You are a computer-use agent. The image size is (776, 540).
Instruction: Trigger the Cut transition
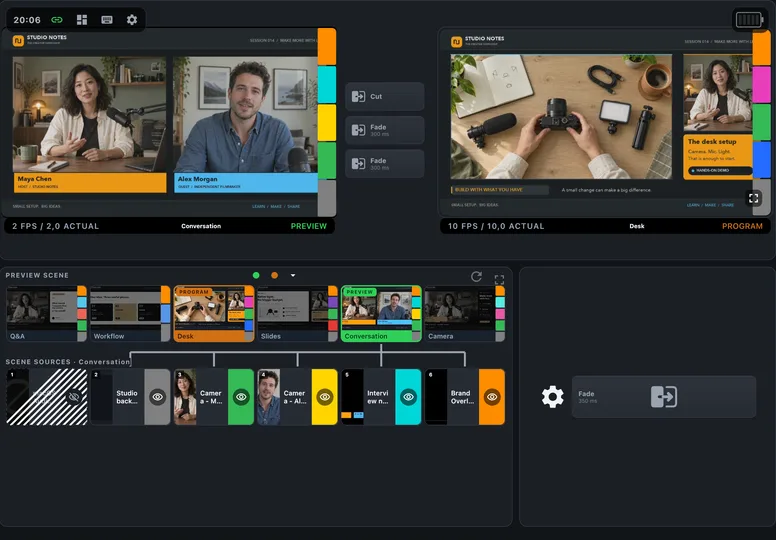point(385,97)
